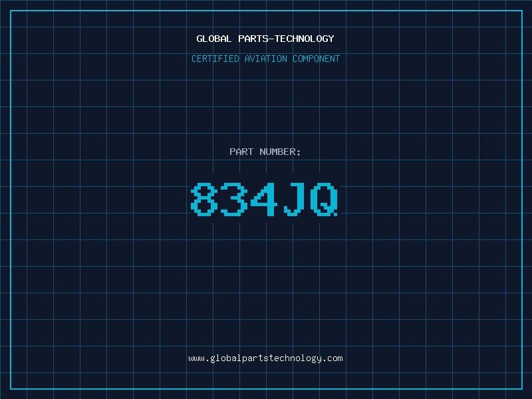Click the word COMPONENT in subtitle
The image size is (532, 399).
click(316, 59)
